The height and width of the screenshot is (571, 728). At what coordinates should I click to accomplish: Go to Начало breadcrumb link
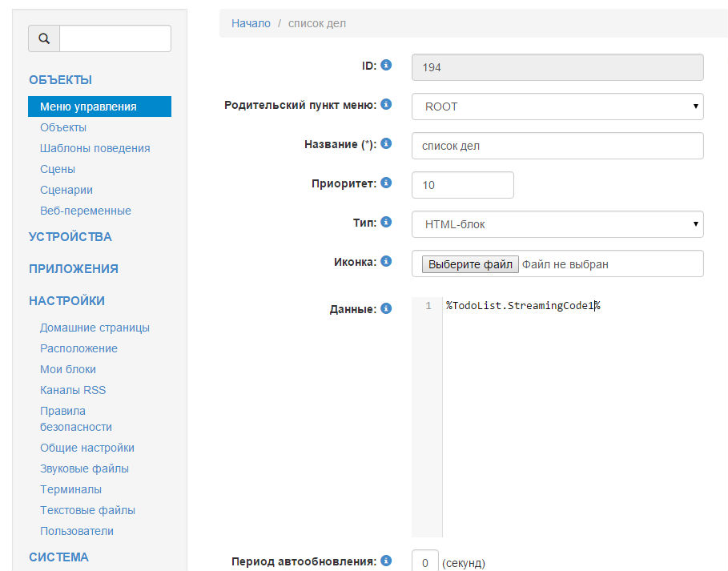click(251, 23)
